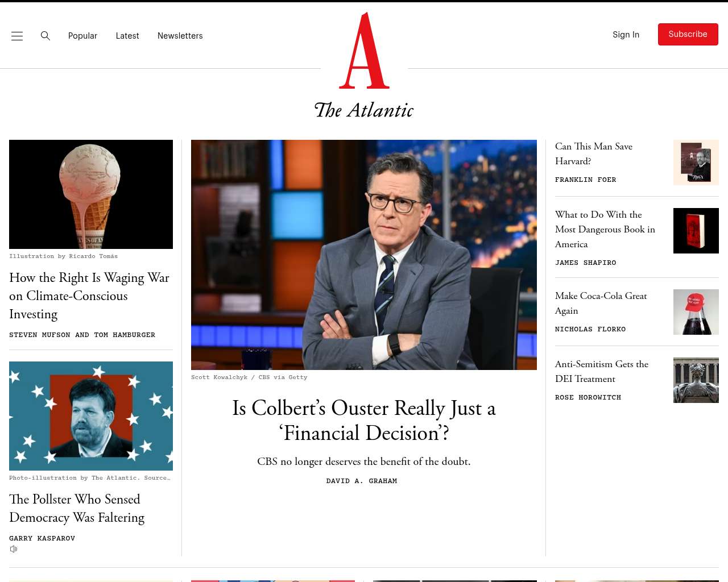The image size is (728, 582).
Task: Click the Sign In link
Action: click(x=626, y=35)
